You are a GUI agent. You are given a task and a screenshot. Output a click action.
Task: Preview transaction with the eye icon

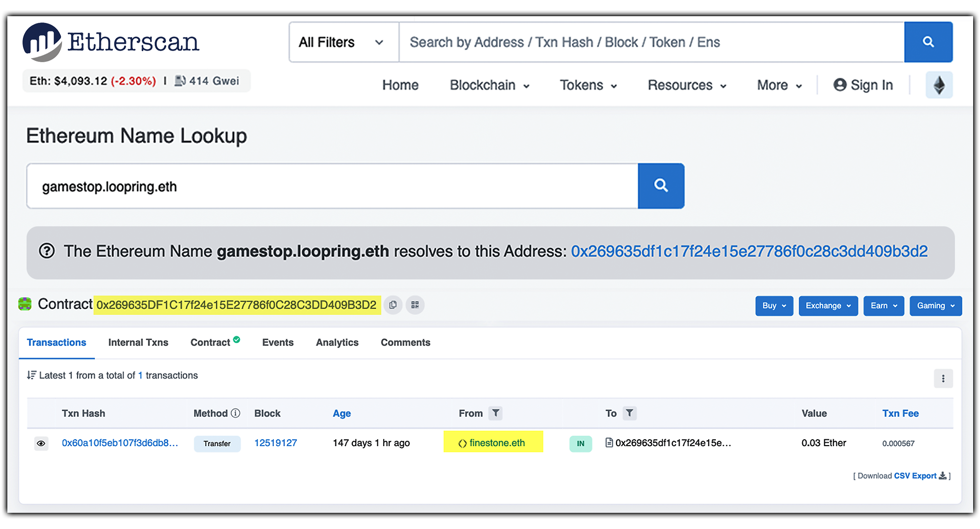click(41, 444)
